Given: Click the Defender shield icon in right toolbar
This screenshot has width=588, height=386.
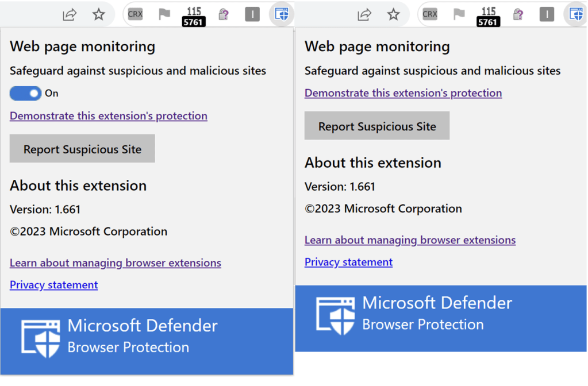Looking at the screenshot, I should 576,15.
